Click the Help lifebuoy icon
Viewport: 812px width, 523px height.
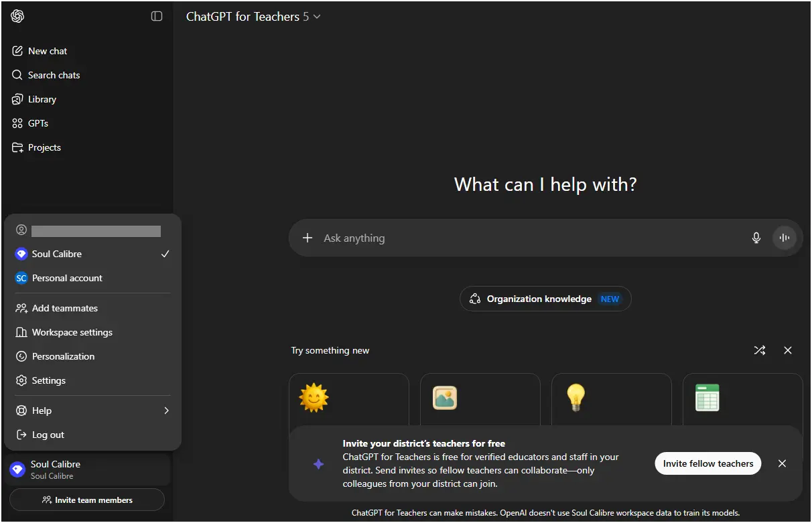[x=21, y=410]
